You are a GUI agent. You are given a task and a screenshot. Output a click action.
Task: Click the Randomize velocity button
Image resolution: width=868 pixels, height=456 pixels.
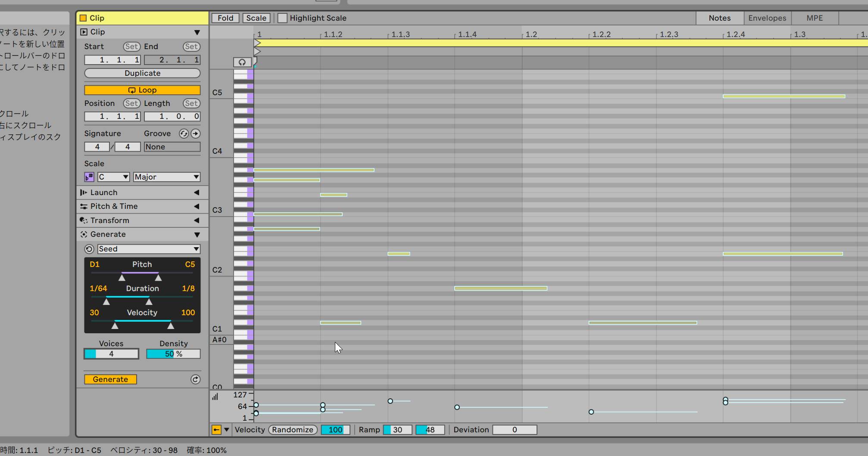coord(293,430)
